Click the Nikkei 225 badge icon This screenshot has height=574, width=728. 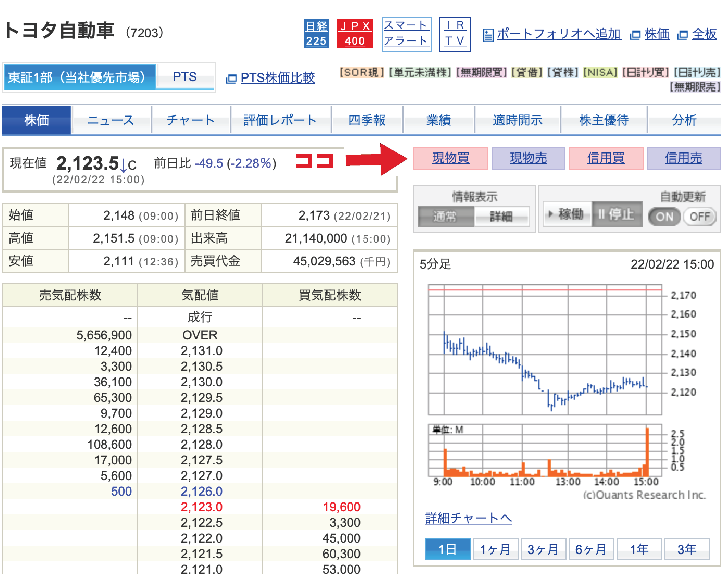click(316, 33)
